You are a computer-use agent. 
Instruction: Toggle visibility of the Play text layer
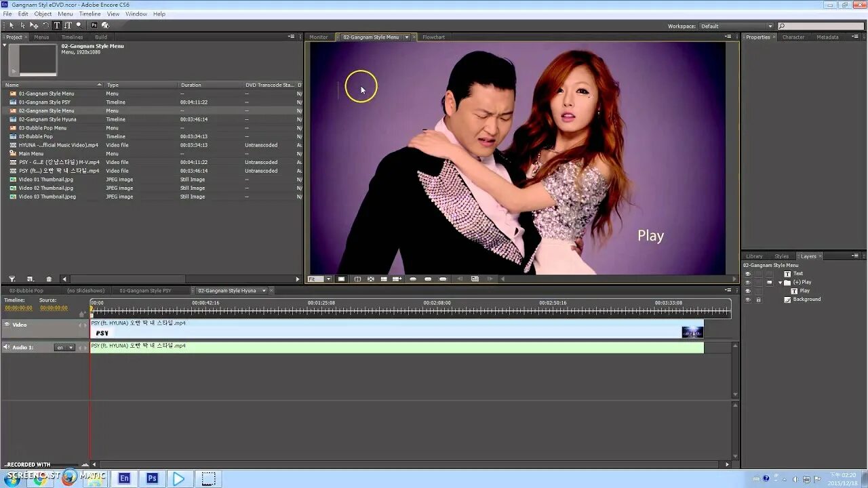click(x=748, y=291)
